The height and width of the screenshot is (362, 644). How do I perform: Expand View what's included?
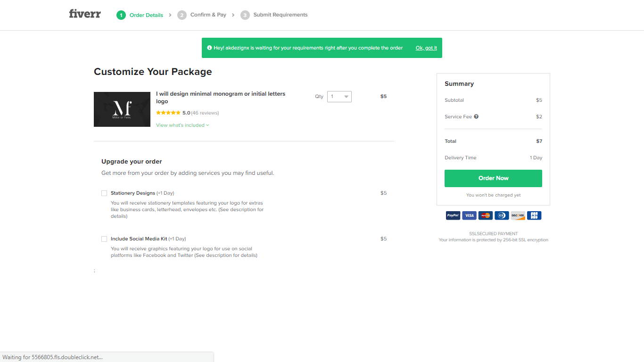(182, 125)
